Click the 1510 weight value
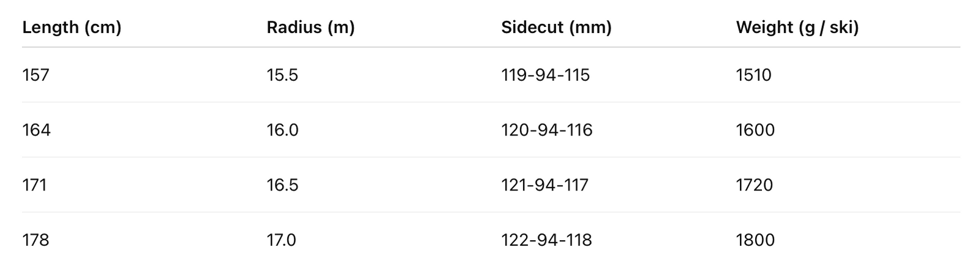Viewport: 980px width, 280px height. [x=753, y=75]
